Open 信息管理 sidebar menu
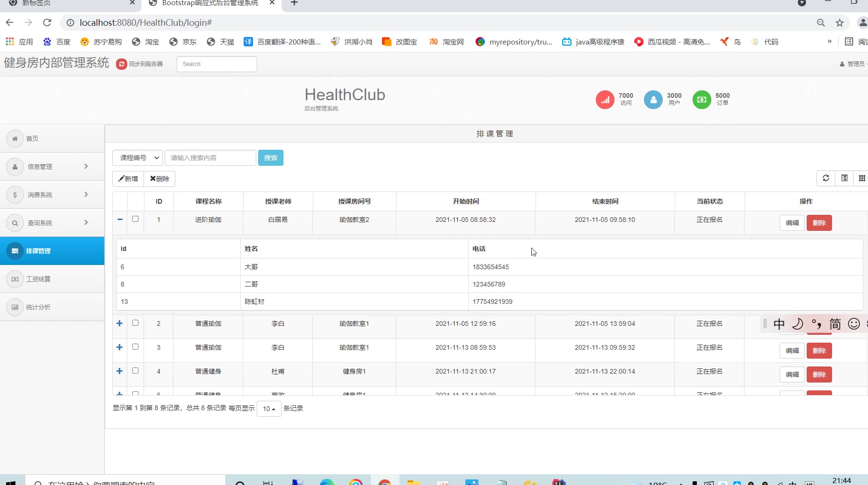 [52, 167]
